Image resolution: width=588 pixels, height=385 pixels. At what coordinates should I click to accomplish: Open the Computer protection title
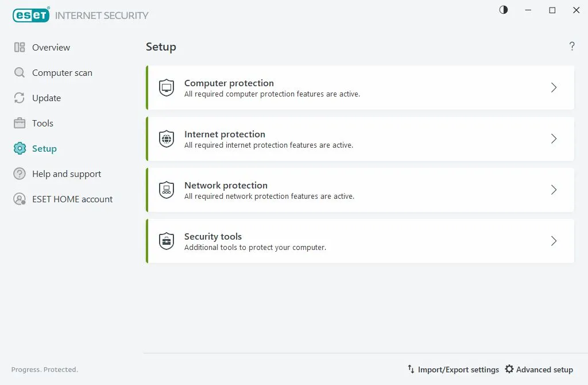229,83
